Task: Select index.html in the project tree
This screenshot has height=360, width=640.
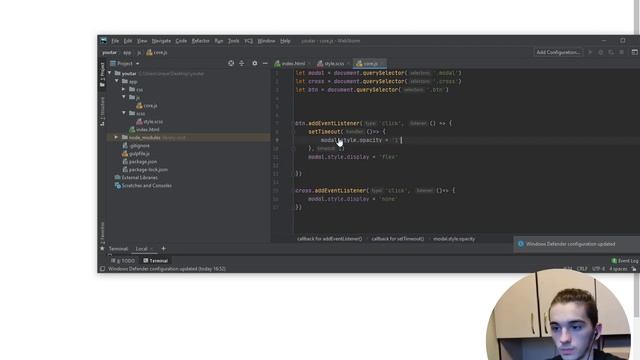Action: 144,129
